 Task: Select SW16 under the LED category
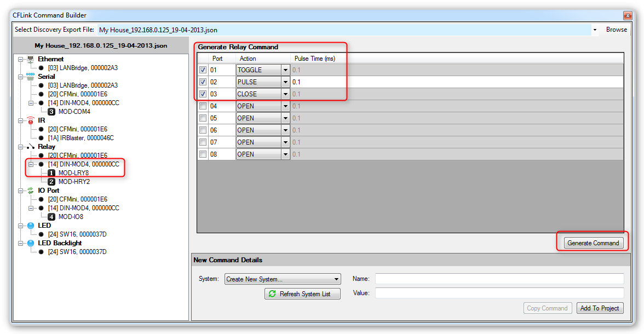pyautogui.click(x=77, y=234)
